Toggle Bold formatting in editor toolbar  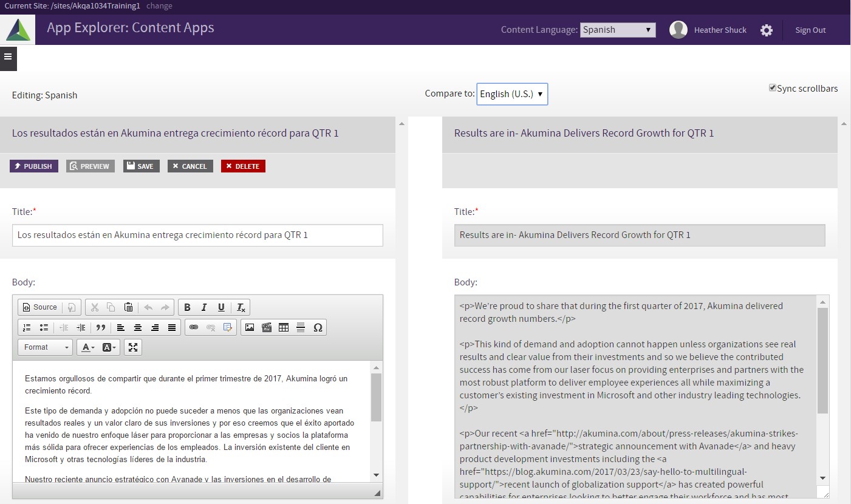187,307
